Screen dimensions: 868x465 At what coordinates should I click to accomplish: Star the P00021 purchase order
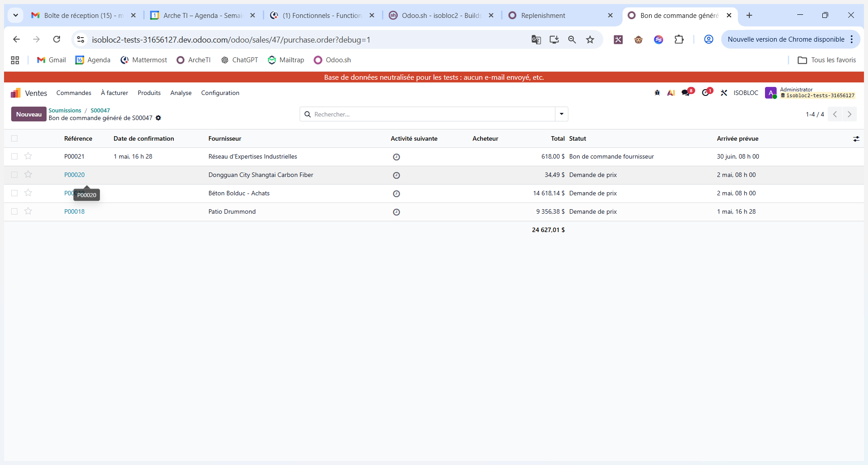[28, 156]
